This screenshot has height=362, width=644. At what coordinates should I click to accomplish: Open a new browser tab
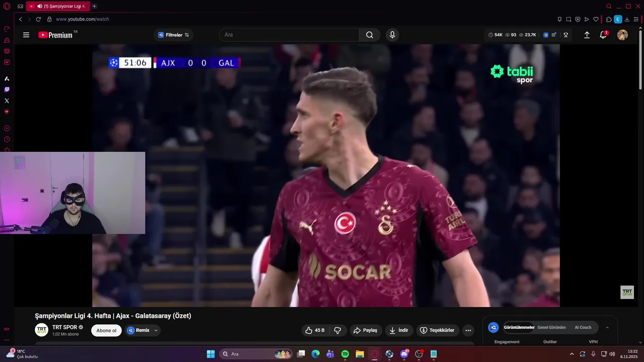[94, 6]
